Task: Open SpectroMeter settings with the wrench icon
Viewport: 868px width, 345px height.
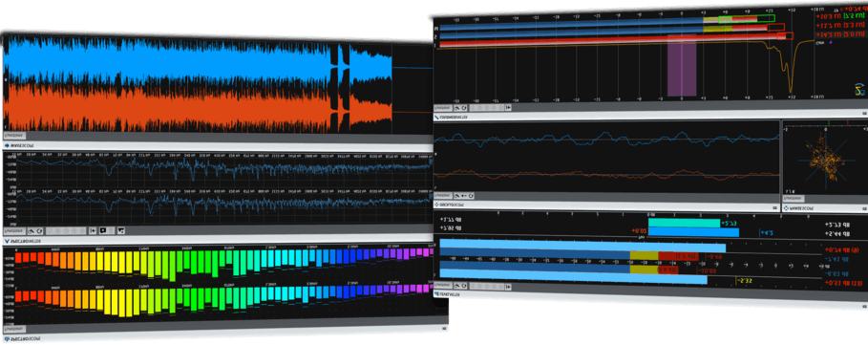Action: click(31, 231)
